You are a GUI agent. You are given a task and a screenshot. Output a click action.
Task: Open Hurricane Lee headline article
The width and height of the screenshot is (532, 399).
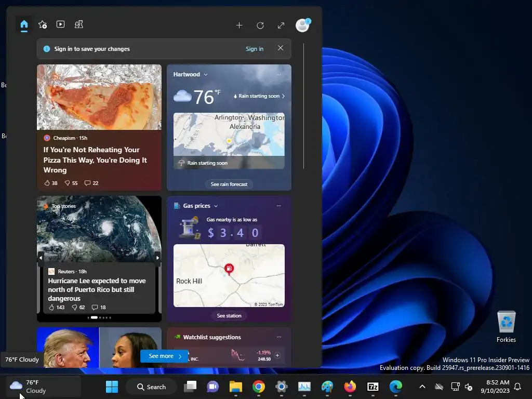[x=97, y=289]
